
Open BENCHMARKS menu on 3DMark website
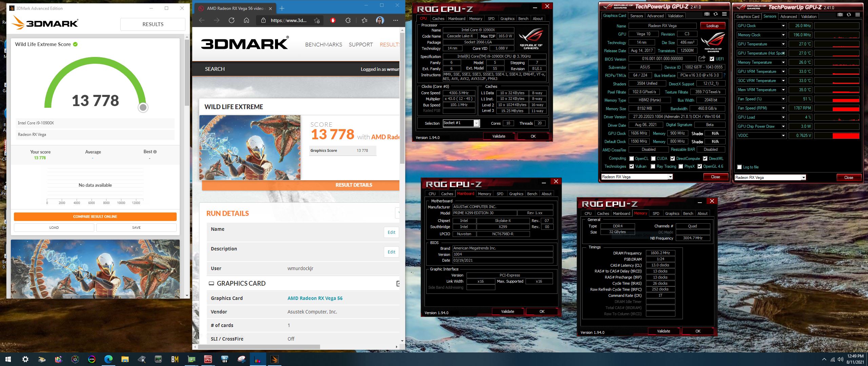(323, 44)
